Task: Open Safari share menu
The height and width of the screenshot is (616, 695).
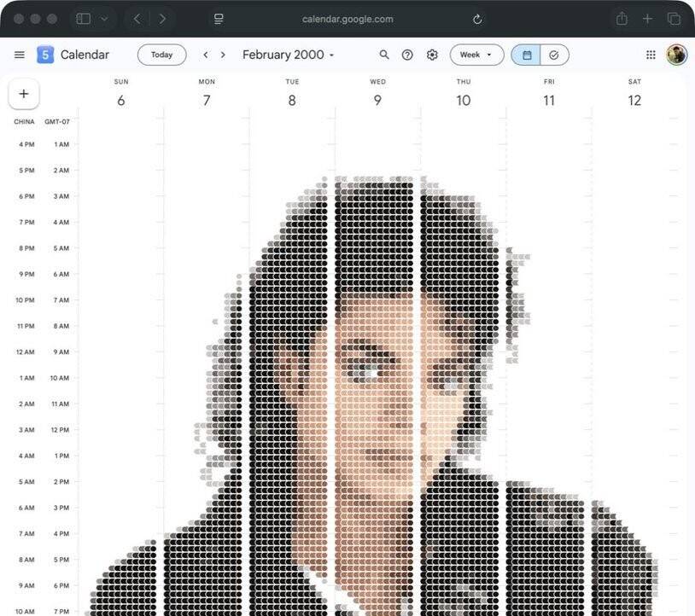Action: (622, 19)
